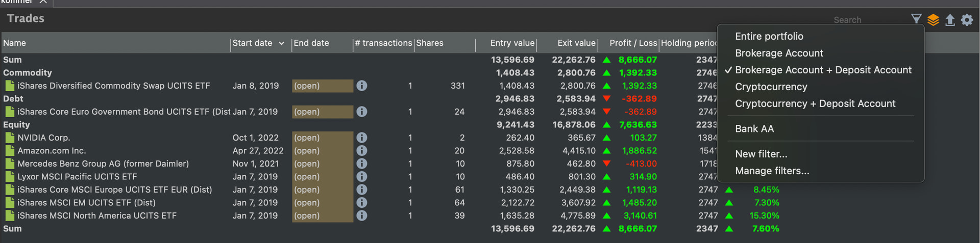The width and height of the screenshot is (980, 243).
Task: Open the settings gear icon
Action: point(967,20)
